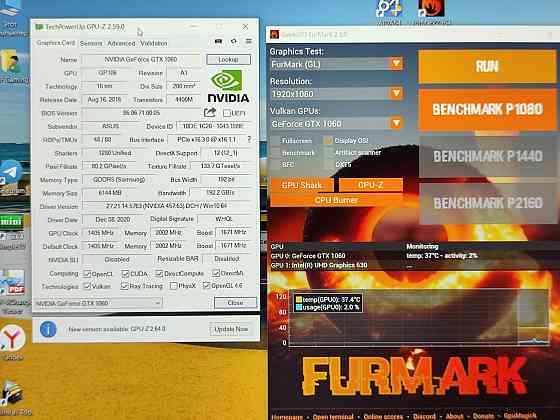Toggle UEFI checkbox in GPU-Z
This screenshot has height=420, width=560.
click(x=226, y=113)
